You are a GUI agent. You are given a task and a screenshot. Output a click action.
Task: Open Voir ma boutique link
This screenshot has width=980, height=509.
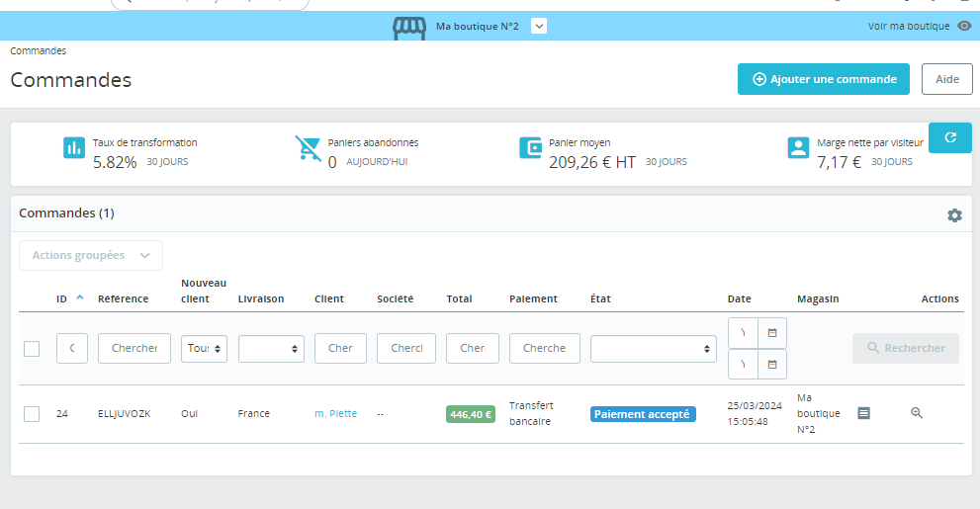(x=909, y=27)
